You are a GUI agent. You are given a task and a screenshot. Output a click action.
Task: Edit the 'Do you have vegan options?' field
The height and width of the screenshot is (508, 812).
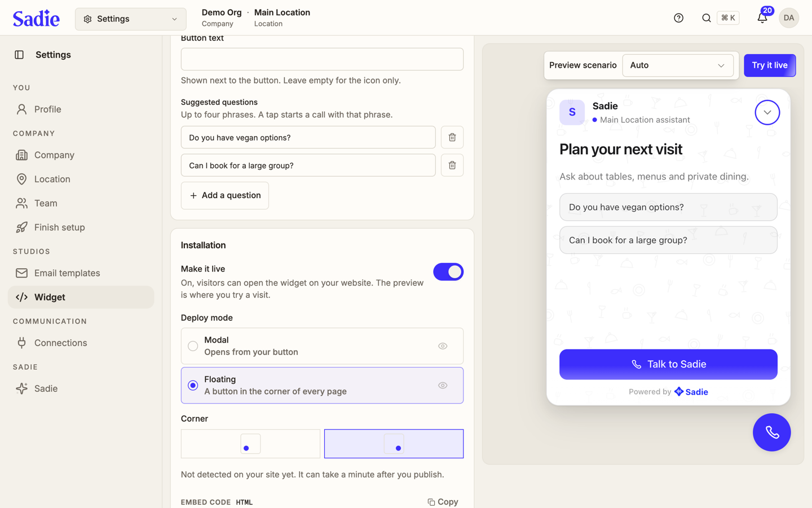[x=308, y=137]
